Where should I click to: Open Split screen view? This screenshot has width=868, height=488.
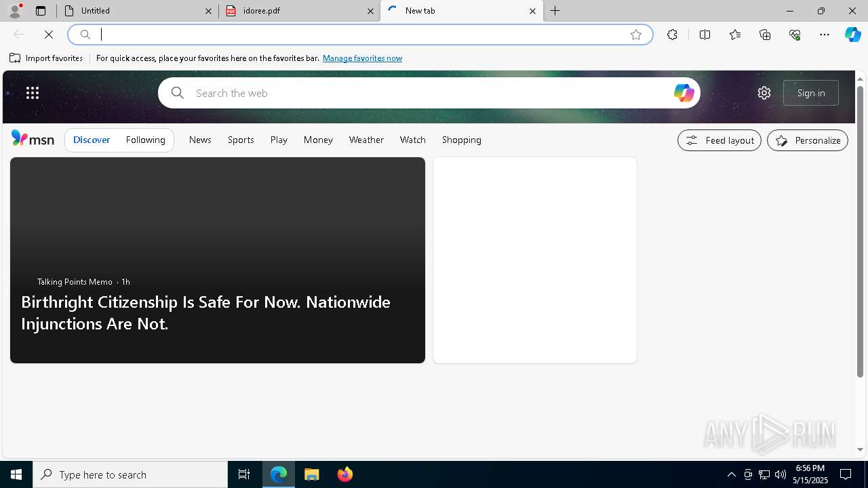tap(705, 35)
